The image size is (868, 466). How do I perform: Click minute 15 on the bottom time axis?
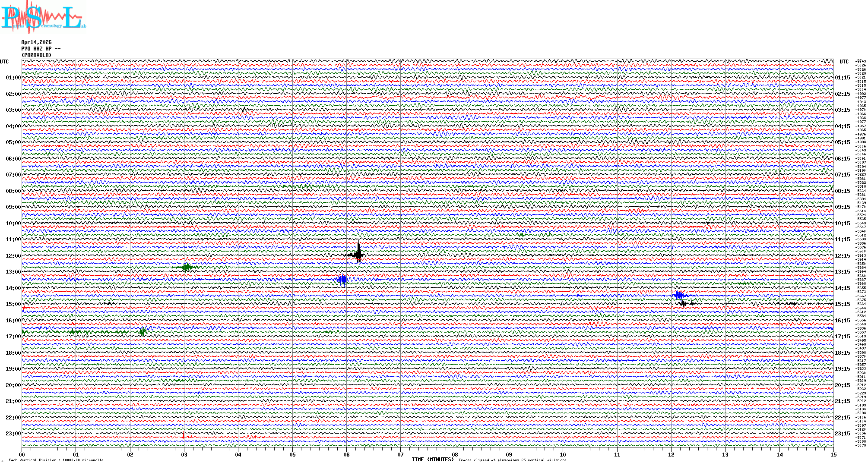click(833, 455)
